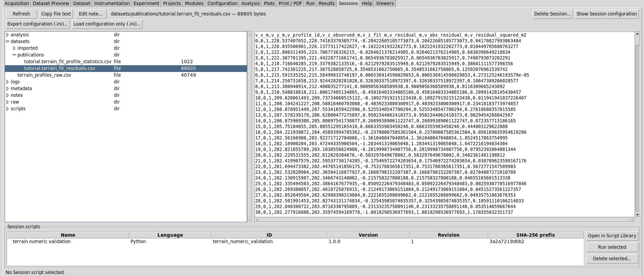644x276 pixels.
Task: Load configuration only from .ini
Action: tap(107, 24)
